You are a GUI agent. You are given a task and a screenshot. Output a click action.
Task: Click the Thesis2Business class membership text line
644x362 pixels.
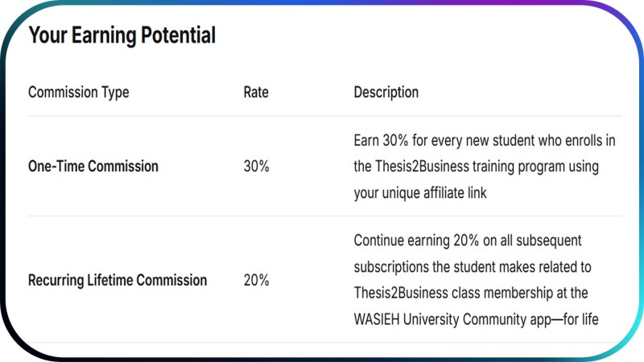pyautogui.click(x=471, y=293)
